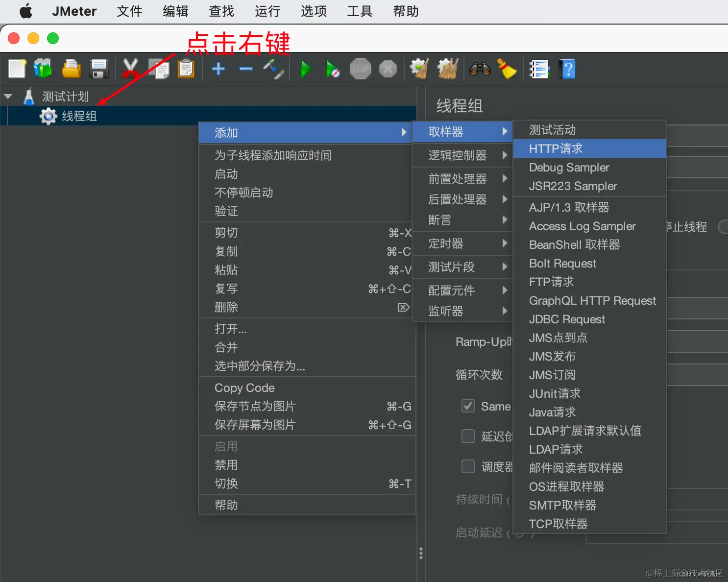This screenshot has height=582, width=728.
Task: Select the 线程组 tree row
Action: pos(208,116)
